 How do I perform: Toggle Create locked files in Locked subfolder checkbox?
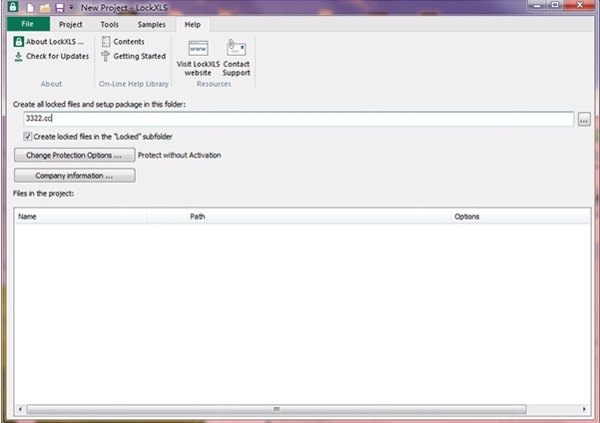pyautogui.click(x=28, y=137)
